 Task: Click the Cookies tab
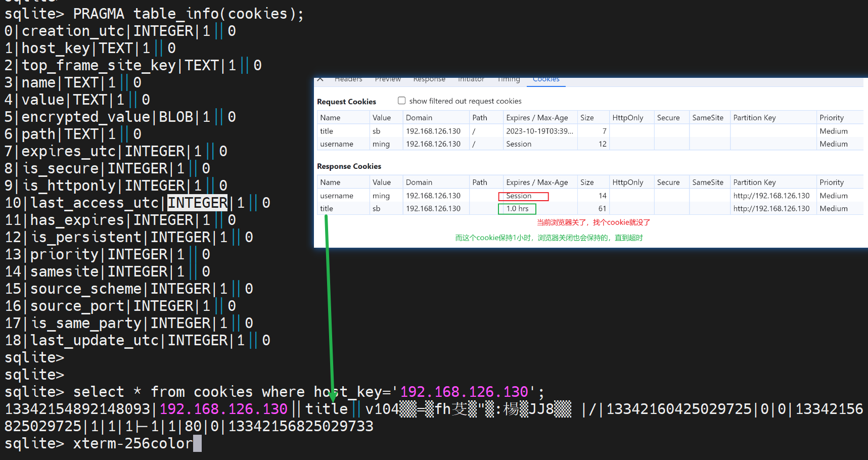546,80
